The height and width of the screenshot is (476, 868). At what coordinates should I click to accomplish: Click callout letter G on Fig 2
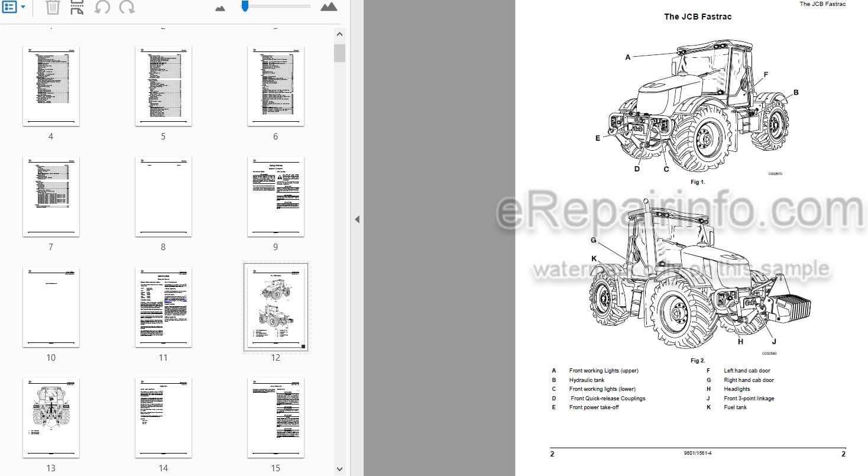tap(594, 240)
